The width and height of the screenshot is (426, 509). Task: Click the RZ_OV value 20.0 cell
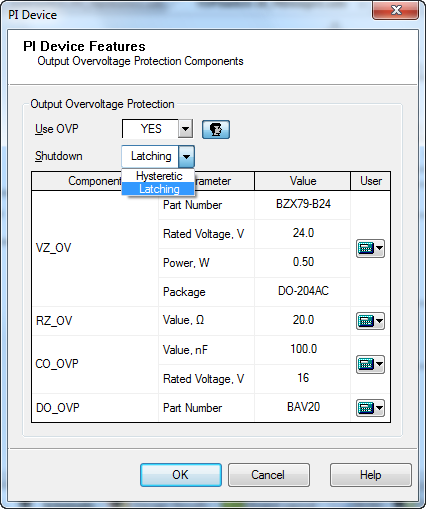coord(303,320)
